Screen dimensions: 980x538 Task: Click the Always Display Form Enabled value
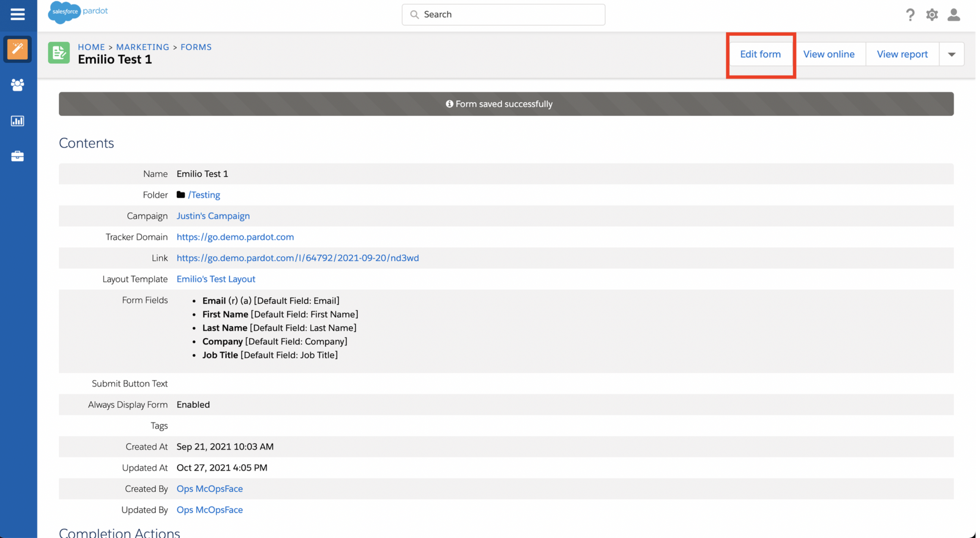click(x=193, y=404)
